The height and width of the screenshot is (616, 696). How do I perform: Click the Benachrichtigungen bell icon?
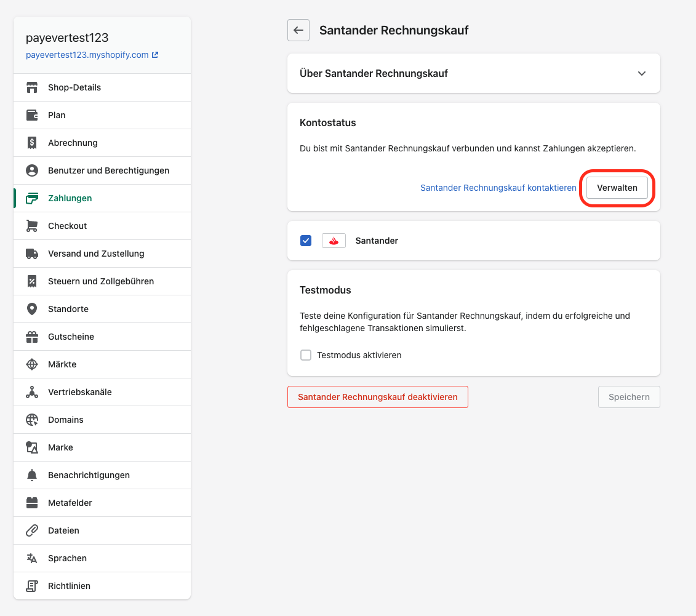point(32,475)
